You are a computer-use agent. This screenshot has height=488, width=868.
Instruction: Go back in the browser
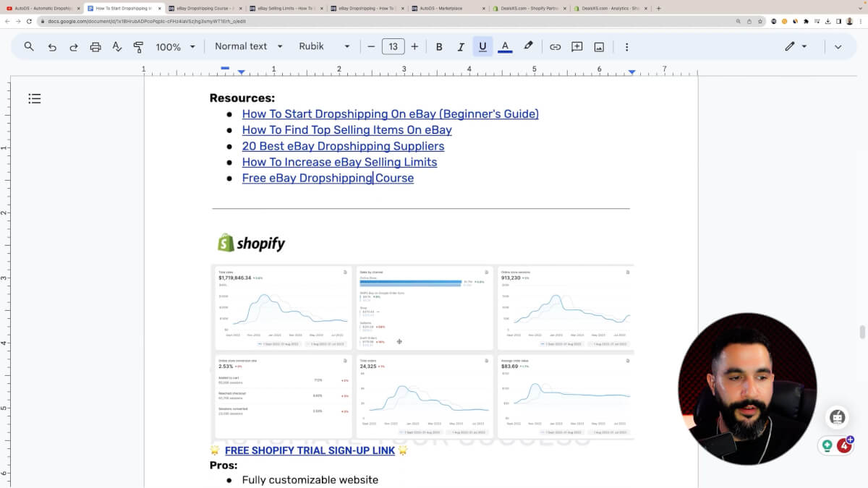(7, 21)
